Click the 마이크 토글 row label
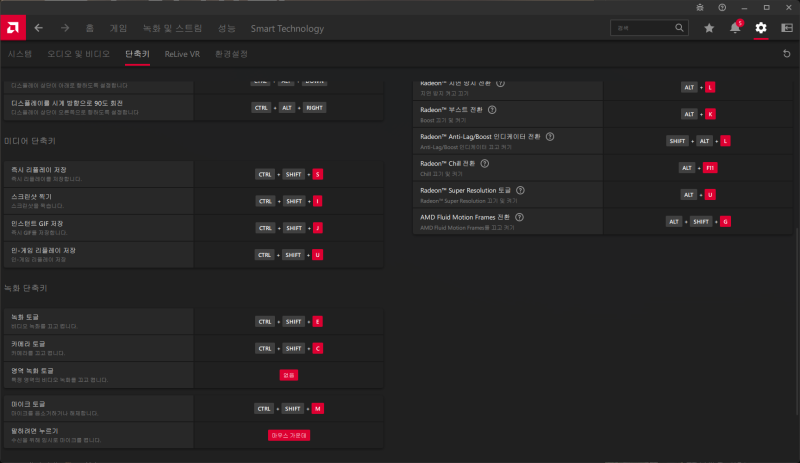 click(x=28, y=404)
